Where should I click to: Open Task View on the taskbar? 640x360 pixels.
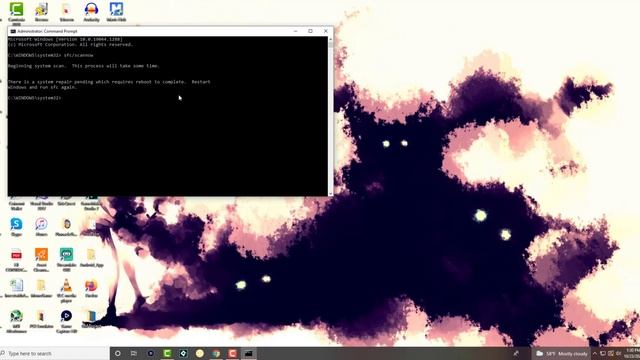coord(133,353)
